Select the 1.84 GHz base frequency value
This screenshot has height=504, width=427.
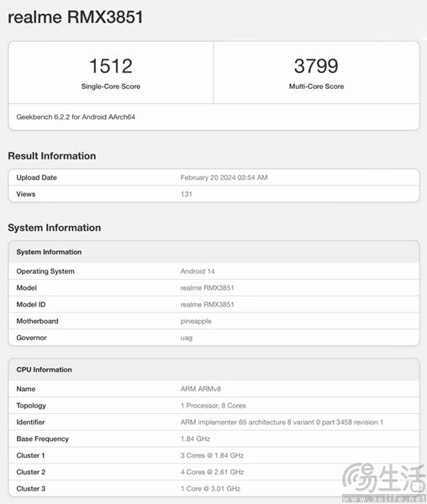point(195,438)
